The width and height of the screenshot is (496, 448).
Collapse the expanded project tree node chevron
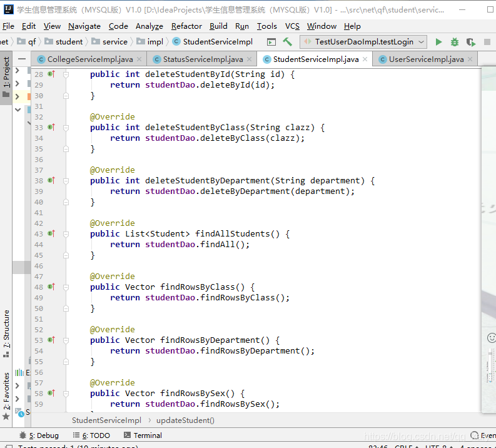coord(18,109)
